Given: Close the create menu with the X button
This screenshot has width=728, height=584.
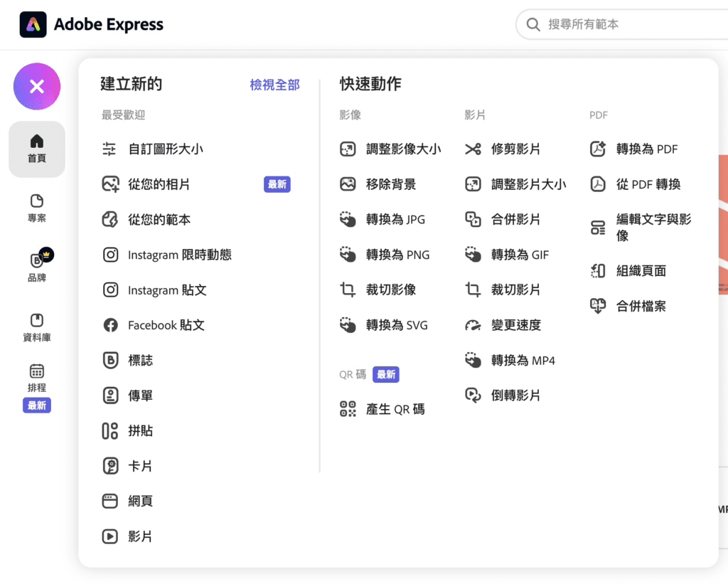Looking at the screenshot, I should [36, 86].
